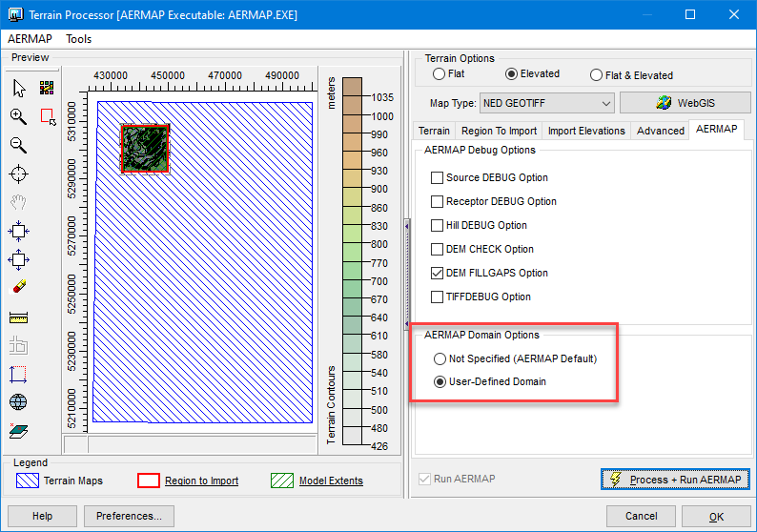Click the shrink extents inward-arrows tool

pyautogui.click(x=18, y=232)
